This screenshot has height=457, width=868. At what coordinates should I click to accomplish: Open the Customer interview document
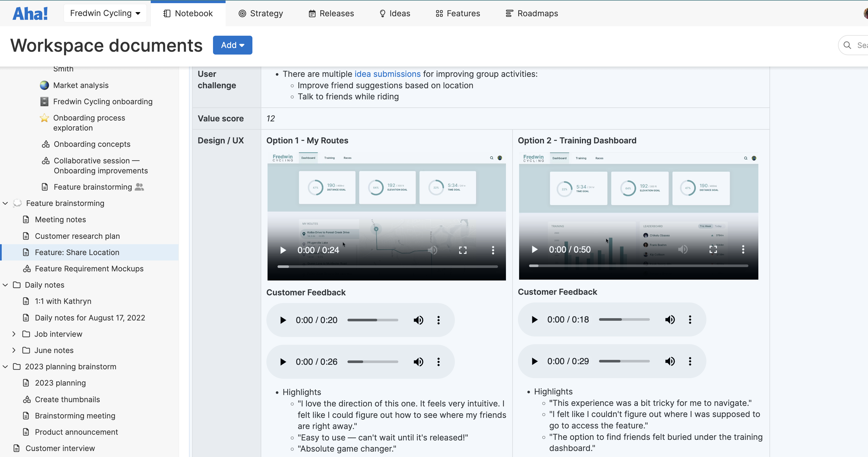pos(60,448)
